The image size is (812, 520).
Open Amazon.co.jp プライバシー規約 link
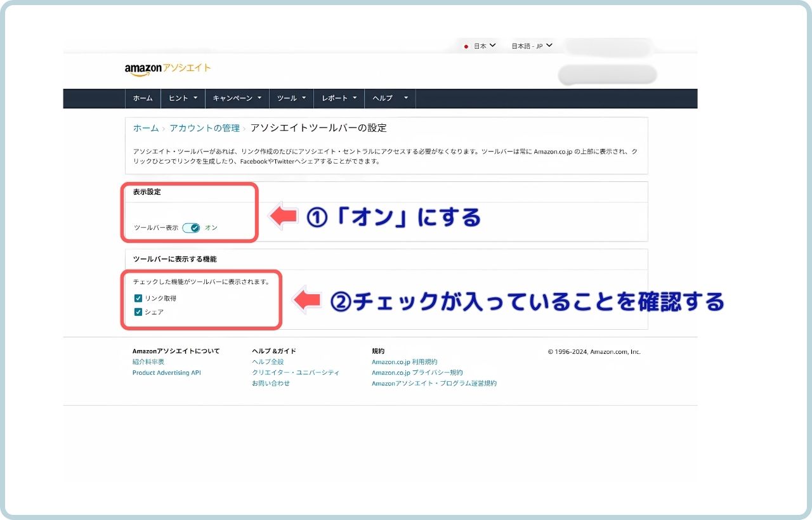coord(417,373)
